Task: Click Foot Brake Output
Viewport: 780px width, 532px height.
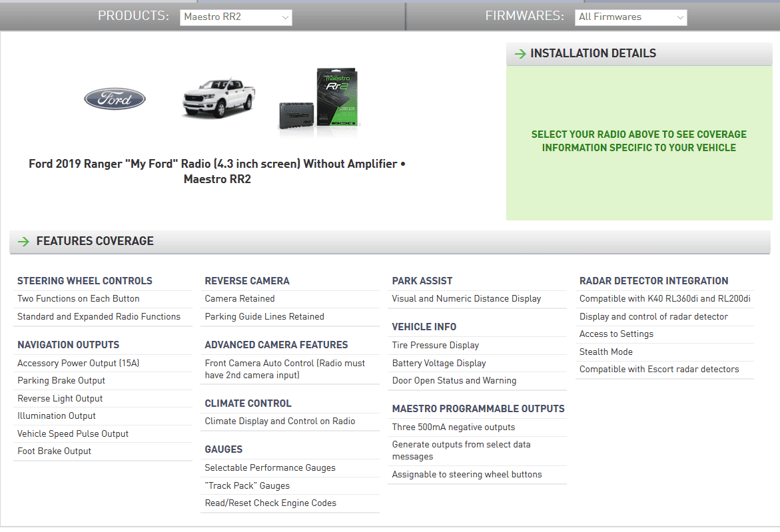Action: pos(54,451)
